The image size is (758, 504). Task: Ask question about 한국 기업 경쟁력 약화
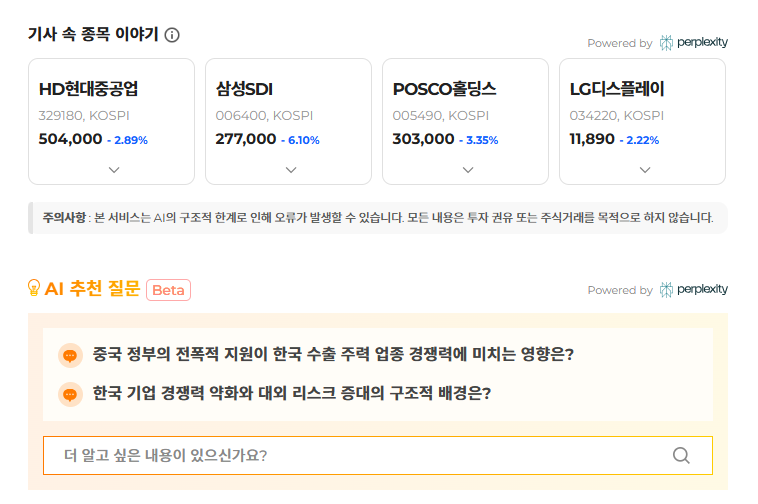(291, 393)
